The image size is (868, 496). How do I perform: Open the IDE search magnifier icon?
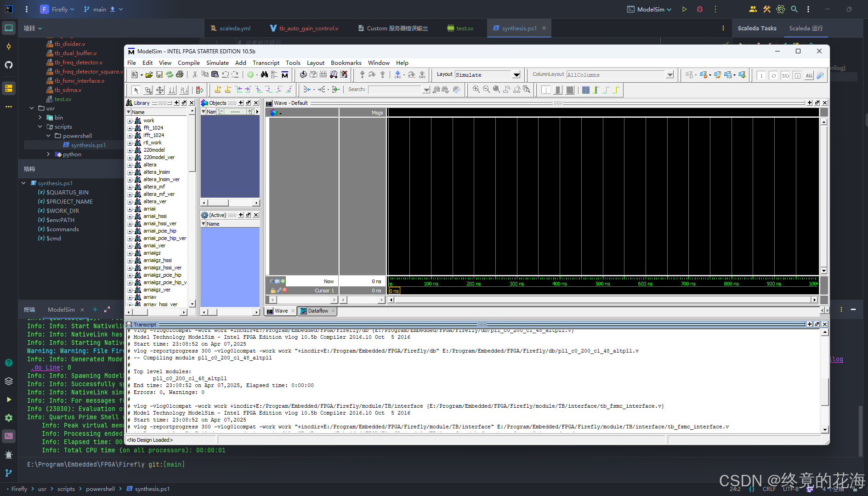794,9
